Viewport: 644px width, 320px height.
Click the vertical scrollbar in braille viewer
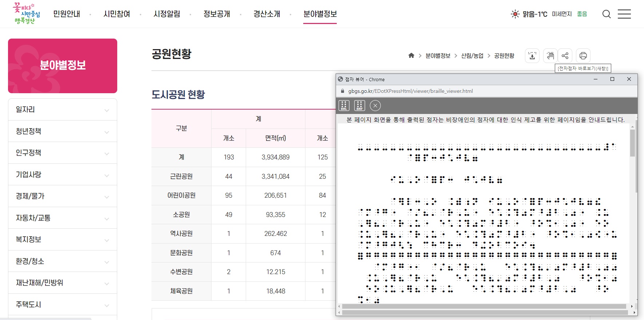(x=633, y=143)
